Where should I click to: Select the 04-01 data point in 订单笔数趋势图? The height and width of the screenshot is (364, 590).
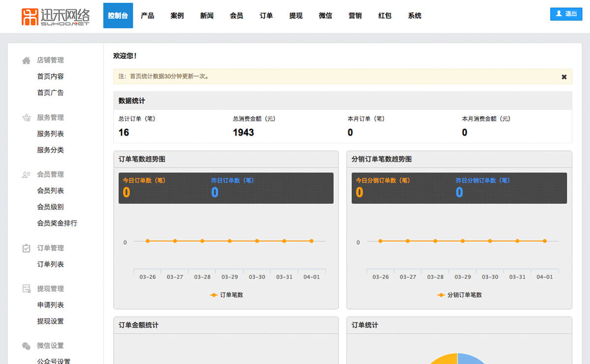point(311,241)
